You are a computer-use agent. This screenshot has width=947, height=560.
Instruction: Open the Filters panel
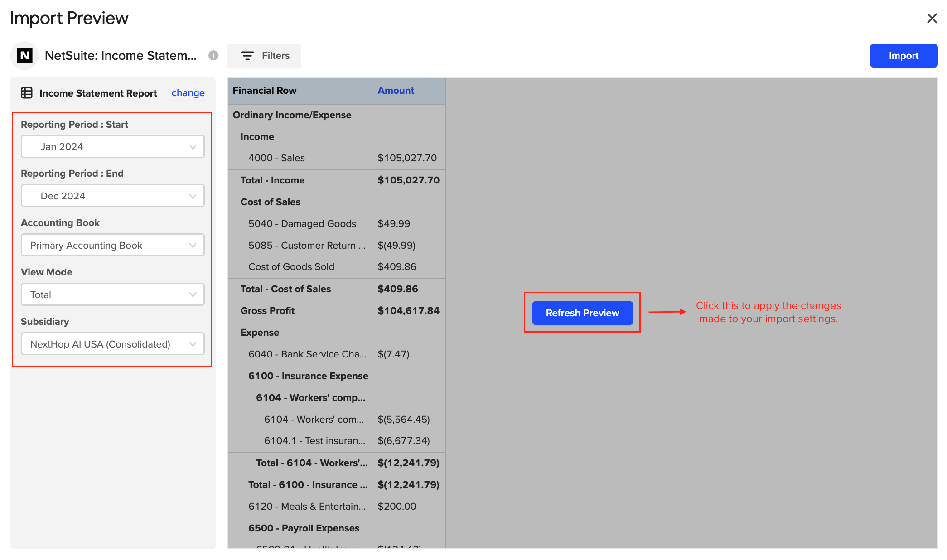click(265, 55)
